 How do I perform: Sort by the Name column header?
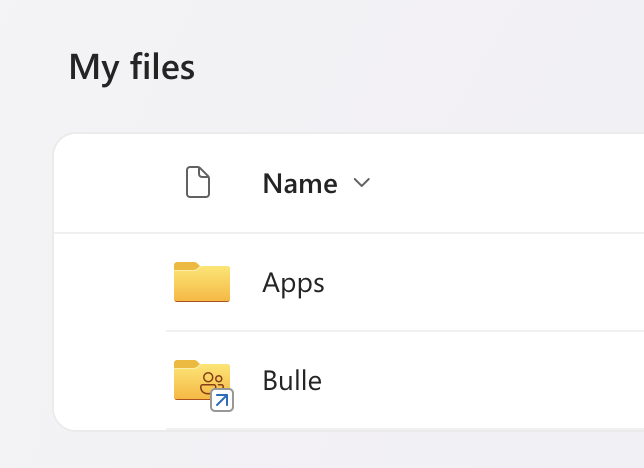300,183
